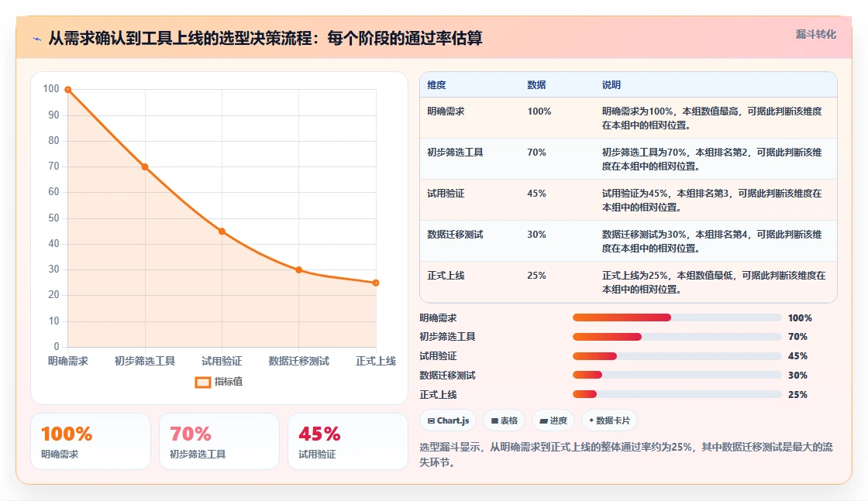Click the 维度 table column header

click(436, 85)
